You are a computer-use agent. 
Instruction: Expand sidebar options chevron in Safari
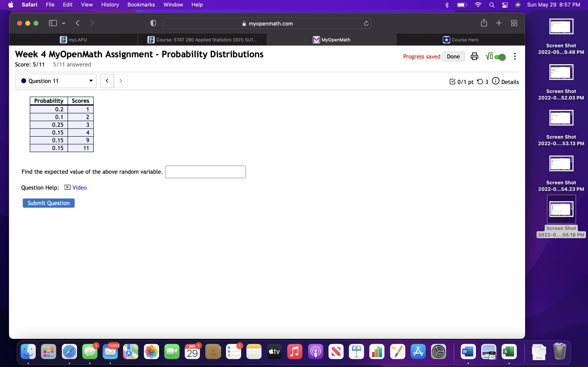(x=64, y=23)
